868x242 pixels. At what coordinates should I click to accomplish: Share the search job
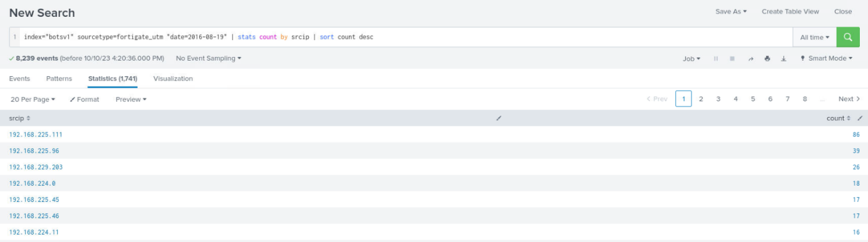750,59
